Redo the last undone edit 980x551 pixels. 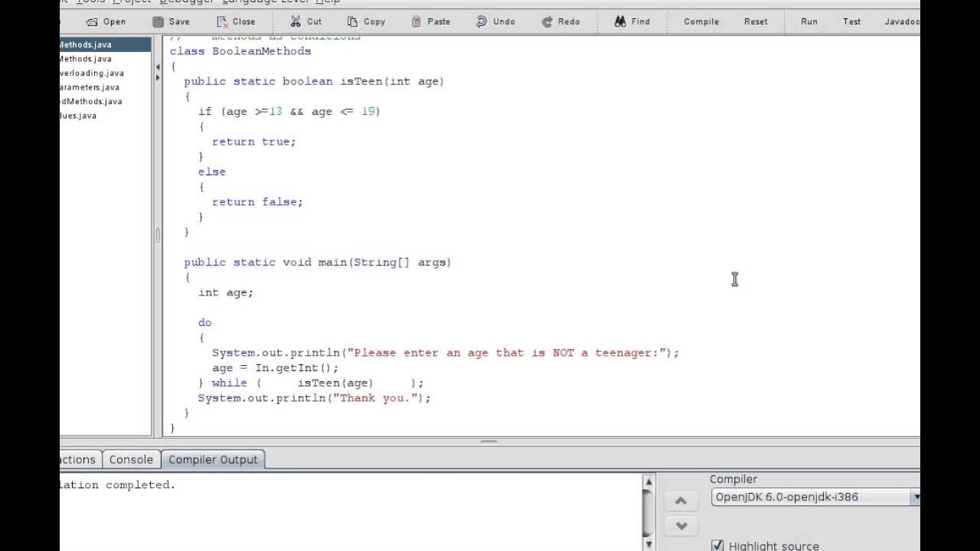pos(560,21)
